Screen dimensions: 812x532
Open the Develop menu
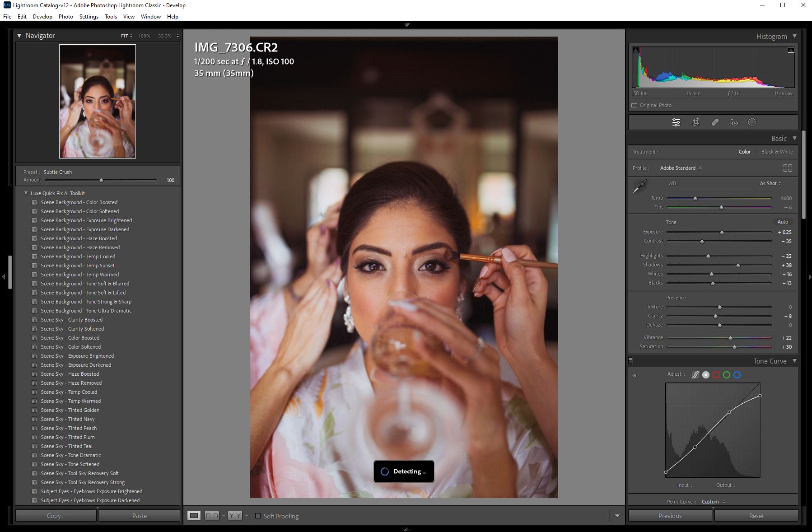click(x=42, y=17)
